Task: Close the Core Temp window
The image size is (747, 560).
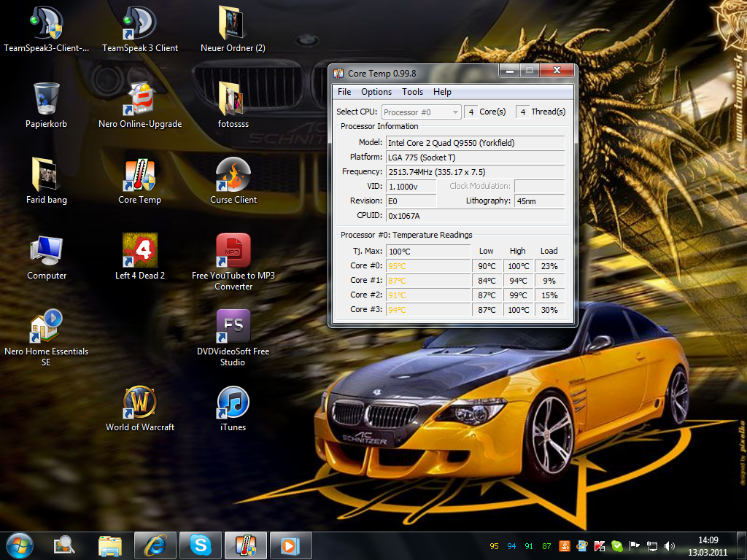Action: 557,71
